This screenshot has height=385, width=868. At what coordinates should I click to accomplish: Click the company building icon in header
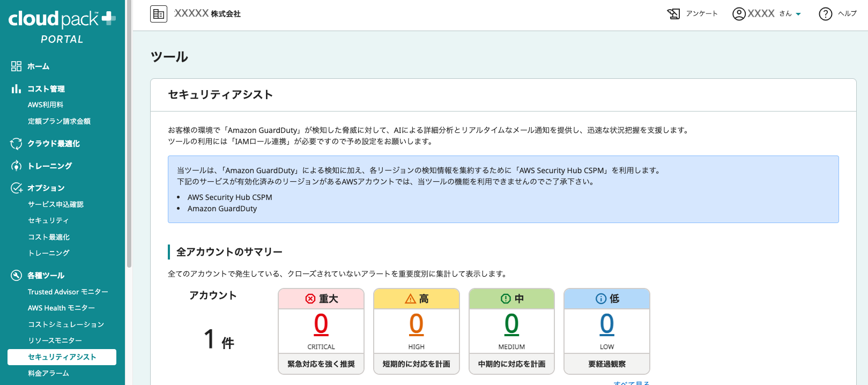click(159, 14)
